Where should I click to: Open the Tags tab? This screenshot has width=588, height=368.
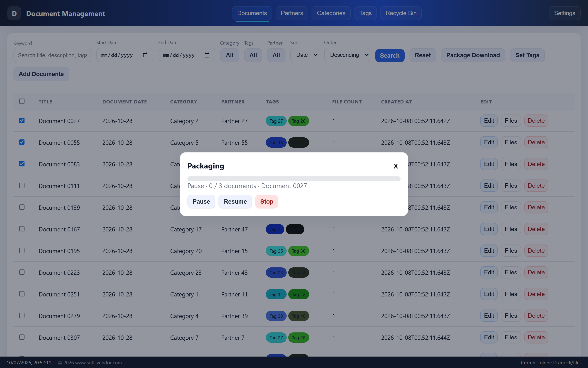coord(365,13)
